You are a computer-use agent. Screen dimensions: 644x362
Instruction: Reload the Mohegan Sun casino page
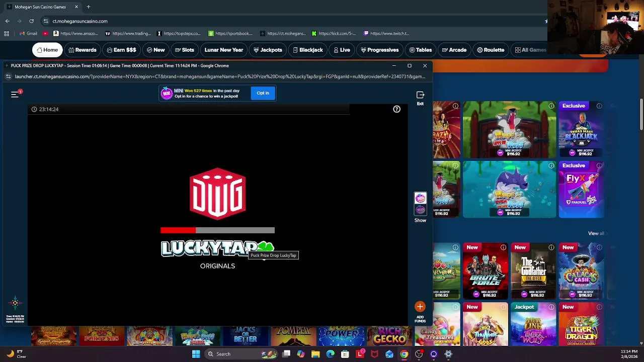click(31, 21)
